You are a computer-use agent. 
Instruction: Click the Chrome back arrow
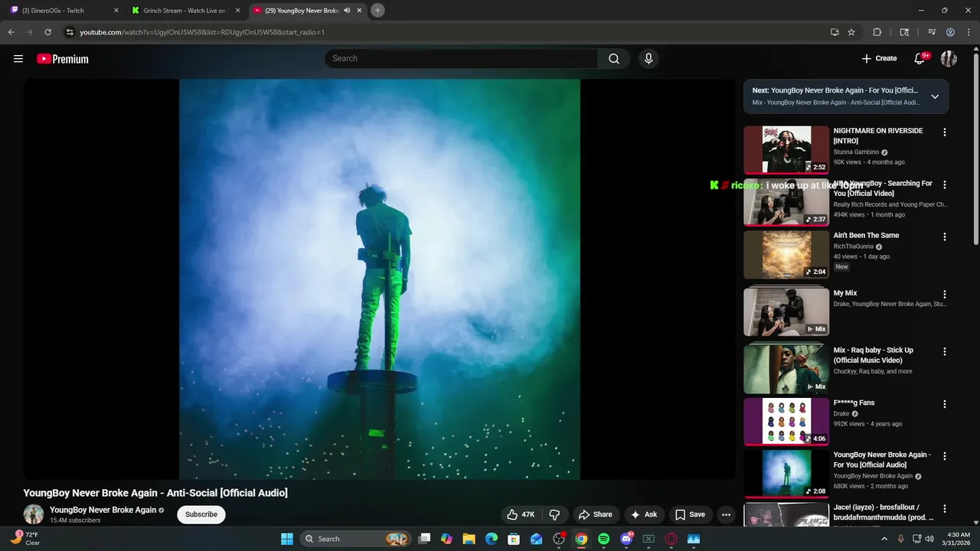click(x=11, y=32)
